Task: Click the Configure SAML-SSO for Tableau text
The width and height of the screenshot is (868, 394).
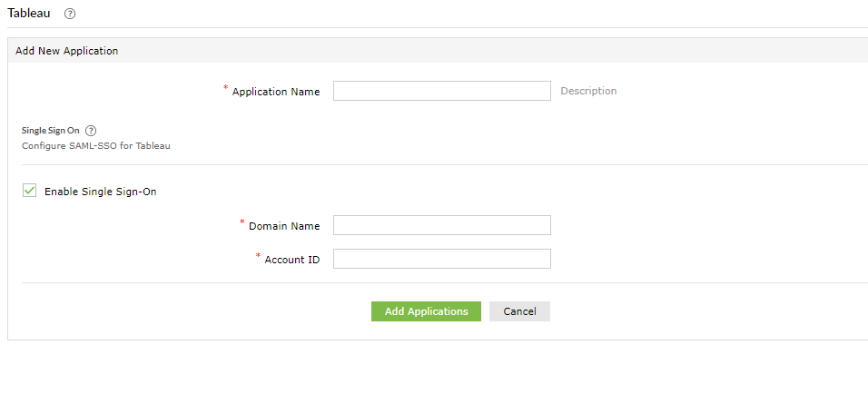Action: coord(96,145)
